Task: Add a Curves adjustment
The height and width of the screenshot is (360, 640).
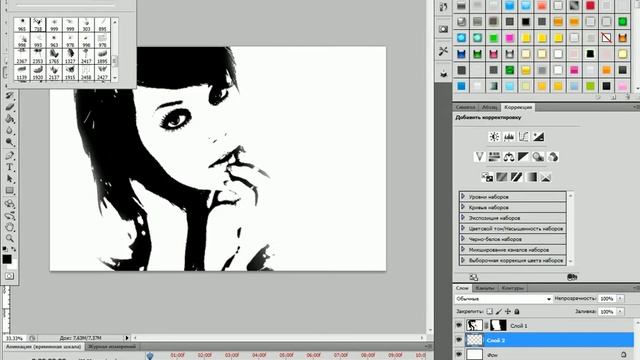Action: coord(524,137)
